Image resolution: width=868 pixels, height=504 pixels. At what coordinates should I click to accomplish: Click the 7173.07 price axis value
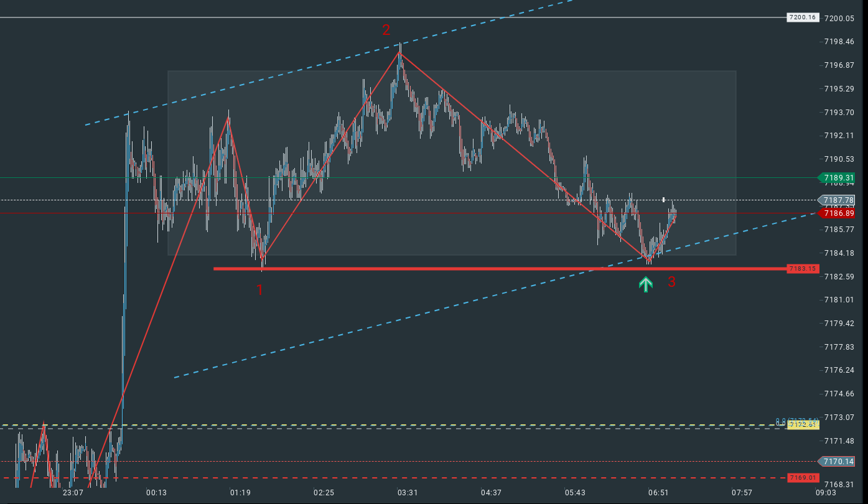pyautogui.click(x=838, y=417)
